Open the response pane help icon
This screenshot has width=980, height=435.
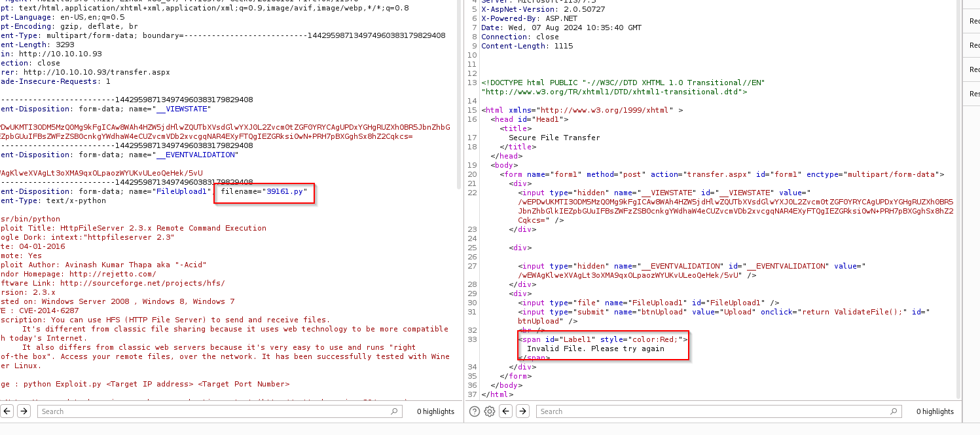pyautogui.click(x=475, y=411)
